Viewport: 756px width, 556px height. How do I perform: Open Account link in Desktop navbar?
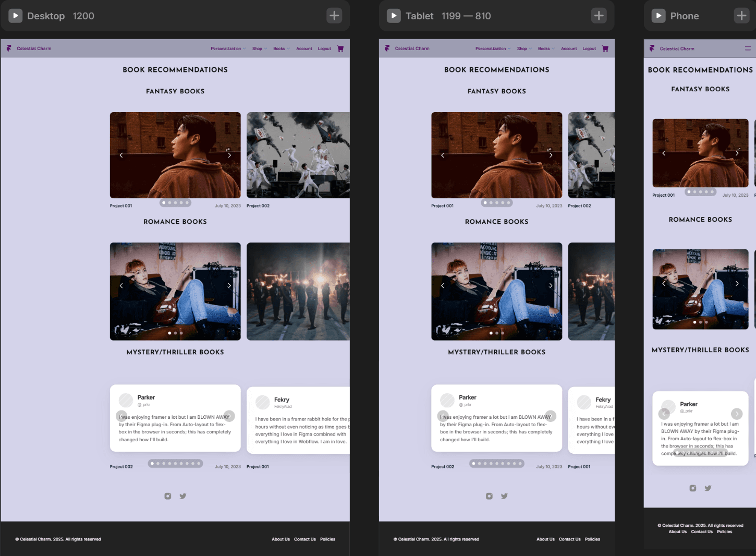[x=304, y=49]
